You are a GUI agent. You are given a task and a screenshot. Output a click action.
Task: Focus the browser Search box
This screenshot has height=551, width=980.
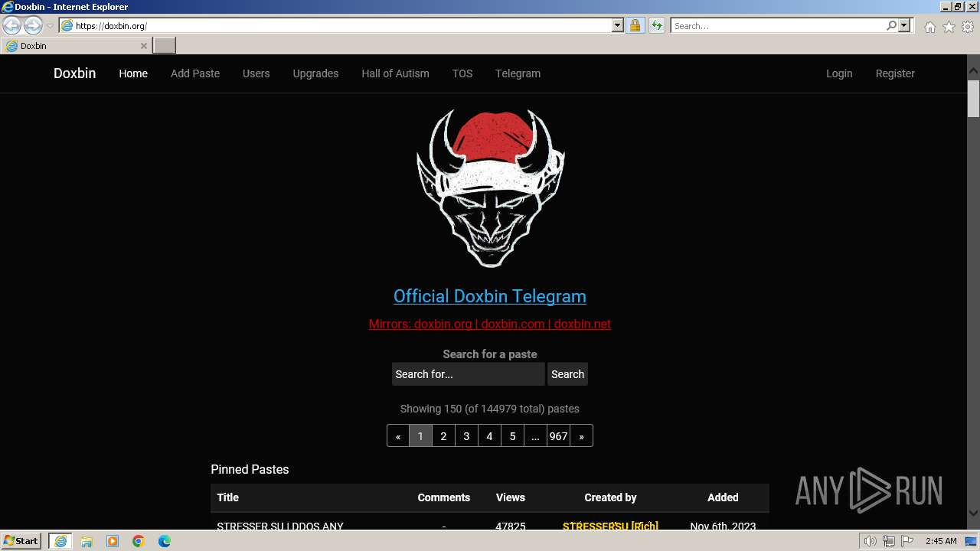coord(778,26)
